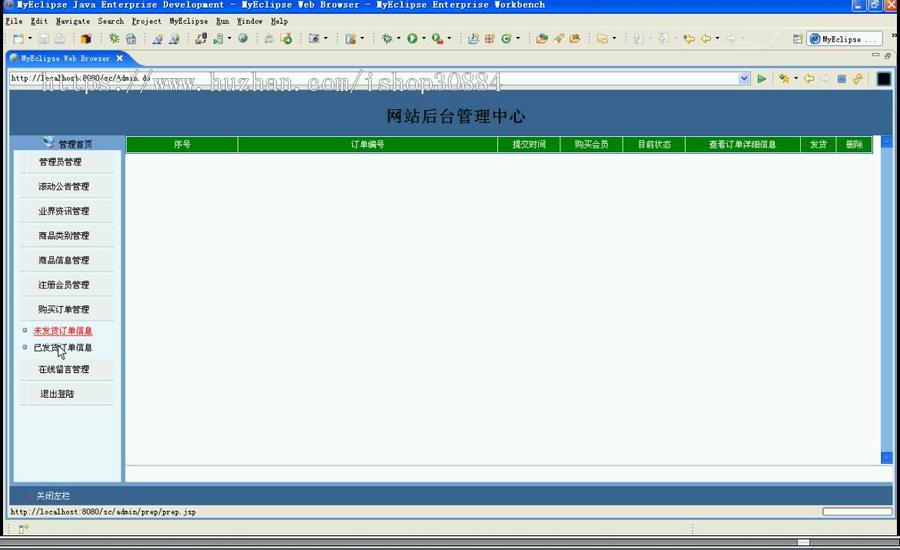Screen dimensions: 900x550
Task: Click the browser URL address field
Action: [x=373, y=78]
